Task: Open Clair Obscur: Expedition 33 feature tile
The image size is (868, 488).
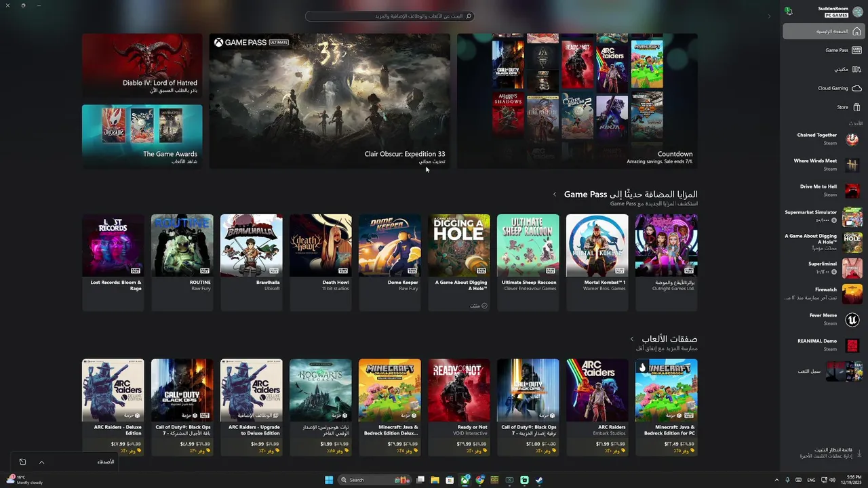Action: coord(330,101)
